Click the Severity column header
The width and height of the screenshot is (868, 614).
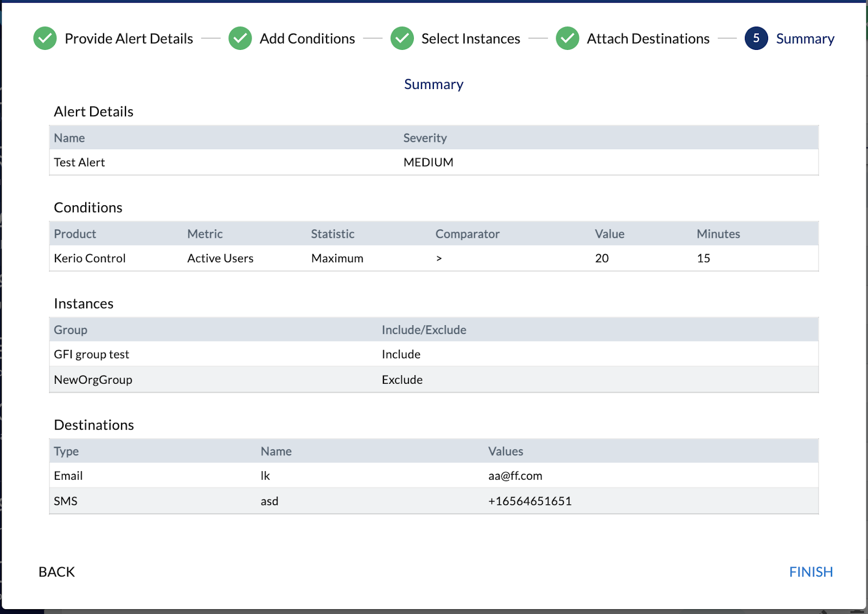click(425, 138)
